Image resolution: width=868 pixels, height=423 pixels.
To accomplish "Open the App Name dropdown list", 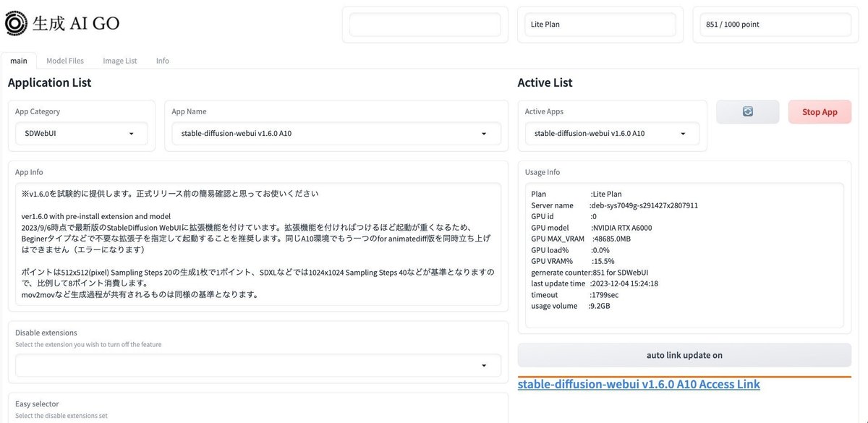I will tap(336, 134).
